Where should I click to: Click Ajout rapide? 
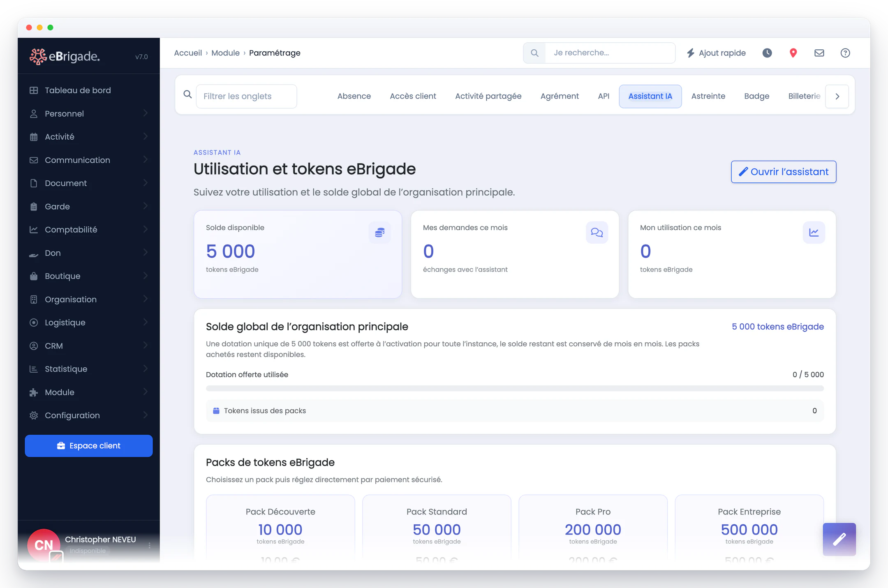coord(716,53)
